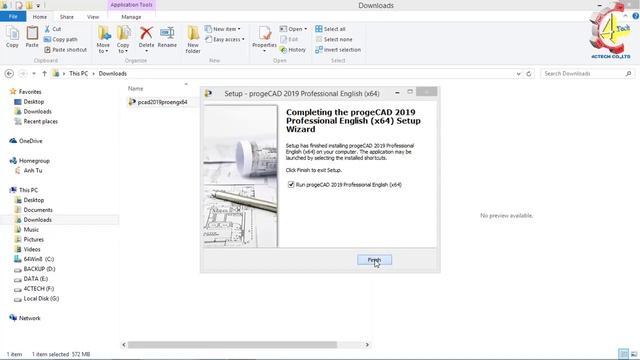Click the Search Downloads input field
Screen dimensions: 640x360
[x=583, y=73]
